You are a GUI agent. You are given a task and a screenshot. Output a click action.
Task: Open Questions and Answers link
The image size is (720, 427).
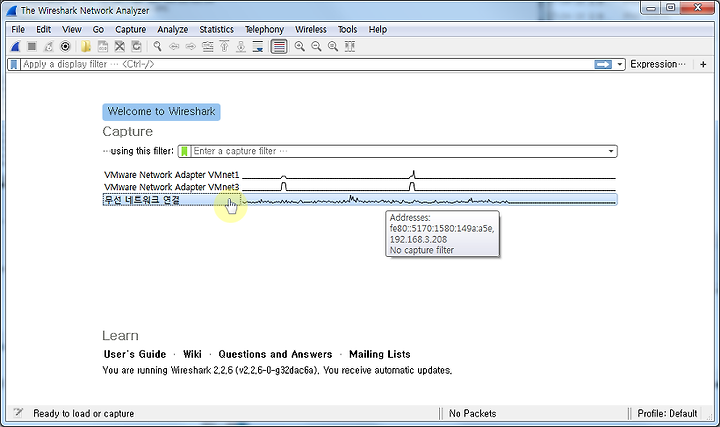point(275,354)
